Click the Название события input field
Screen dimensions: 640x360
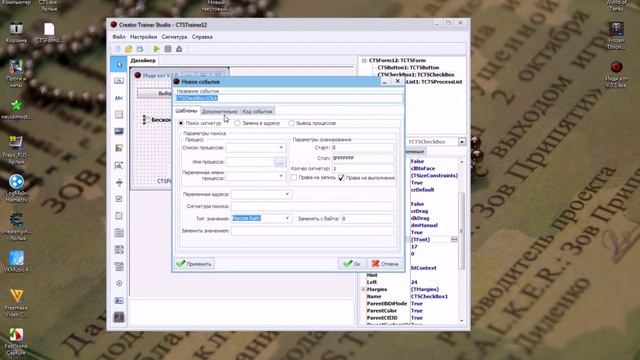pyautogui.click(x=289, y=98)
